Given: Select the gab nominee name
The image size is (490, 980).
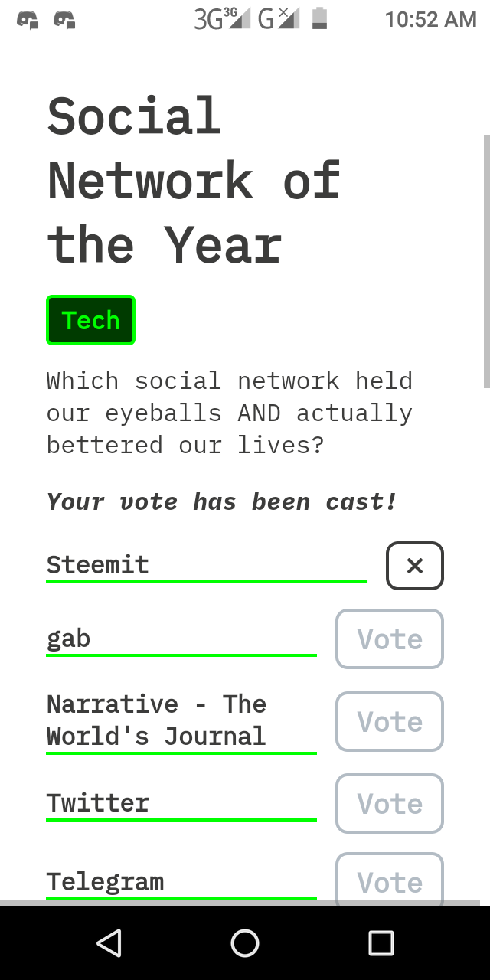Looking at the screenshot, I should 69,639.
